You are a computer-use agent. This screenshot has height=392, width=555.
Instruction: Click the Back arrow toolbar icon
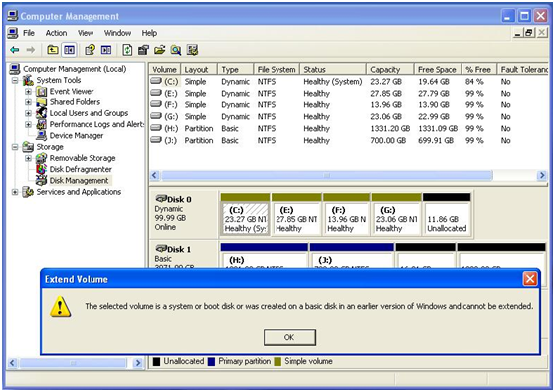[15, 50]
